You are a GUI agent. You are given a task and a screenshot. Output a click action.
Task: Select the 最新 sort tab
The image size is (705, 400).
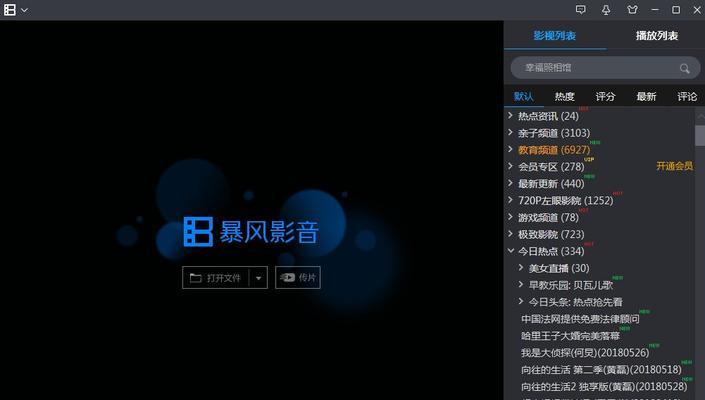tap(646, 96)
